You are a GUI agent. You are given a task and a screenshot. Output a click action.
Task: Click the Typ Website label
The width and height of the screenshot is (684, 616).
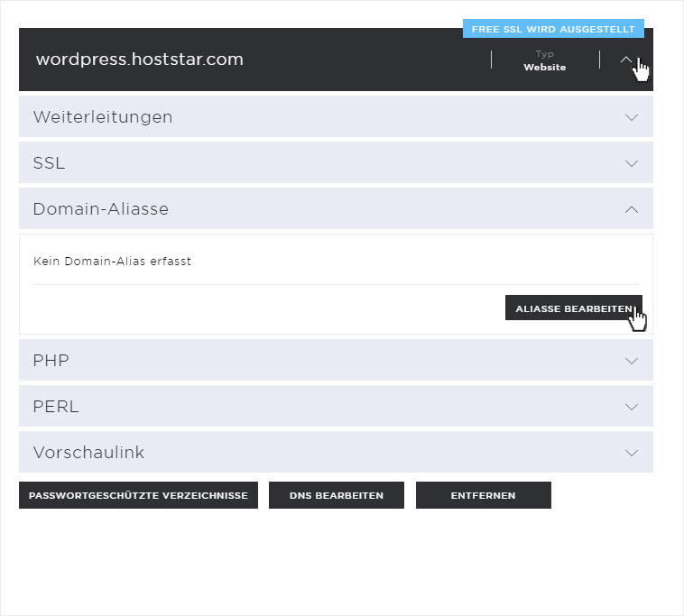(x=545, y=60)
